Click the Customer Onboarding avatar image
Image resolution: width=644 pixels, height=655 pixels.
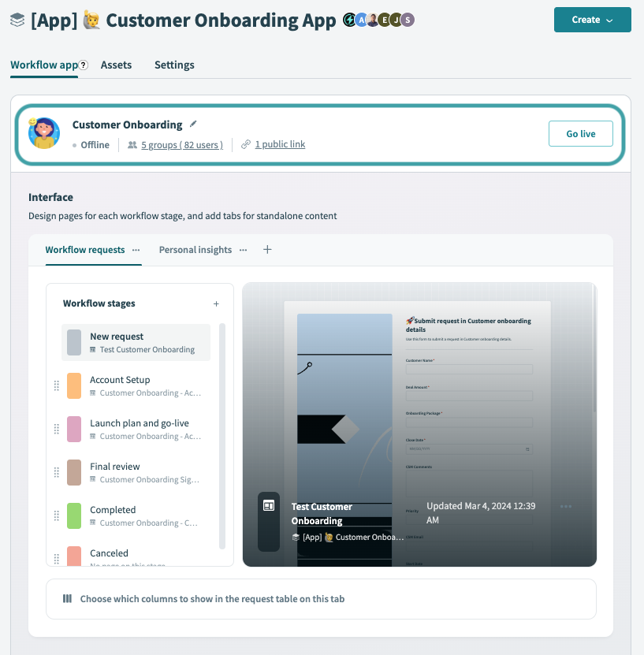point(44,133)
